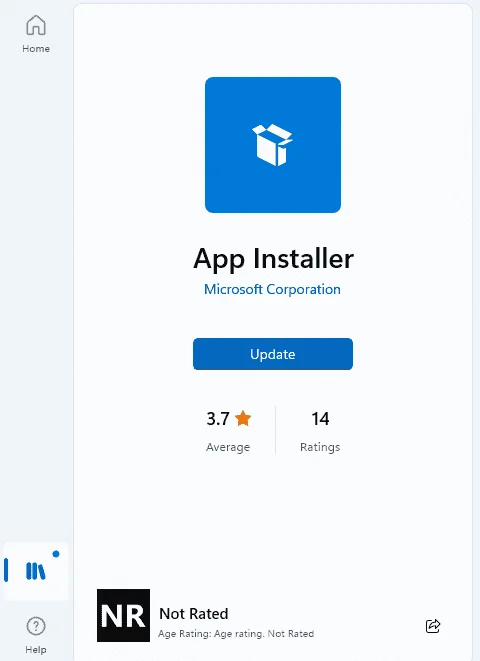Click the App Installer title text
Viewport: 480px width, 661px height.
click(x=274, y=259)
